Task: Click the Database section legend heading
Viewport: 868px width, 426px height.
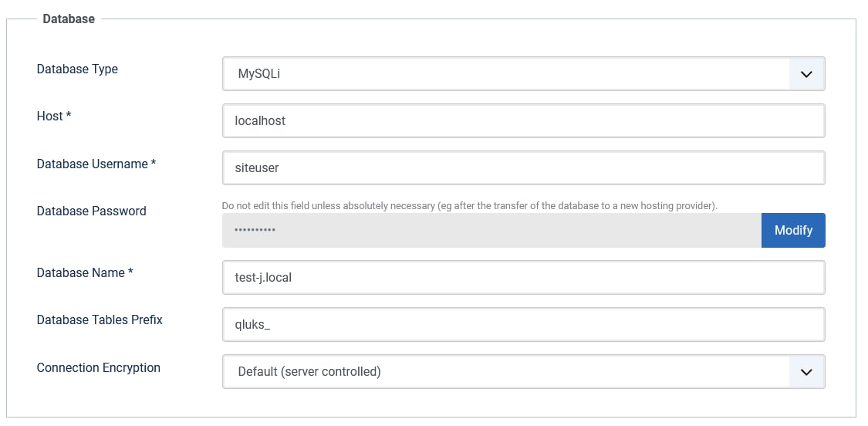Action: pos(69,19)
